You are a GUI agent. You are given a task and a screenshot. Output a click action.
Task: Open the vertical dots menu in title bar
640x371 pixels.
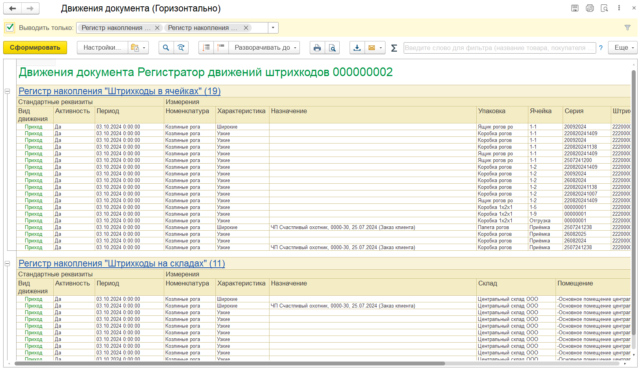click(619, 8)
